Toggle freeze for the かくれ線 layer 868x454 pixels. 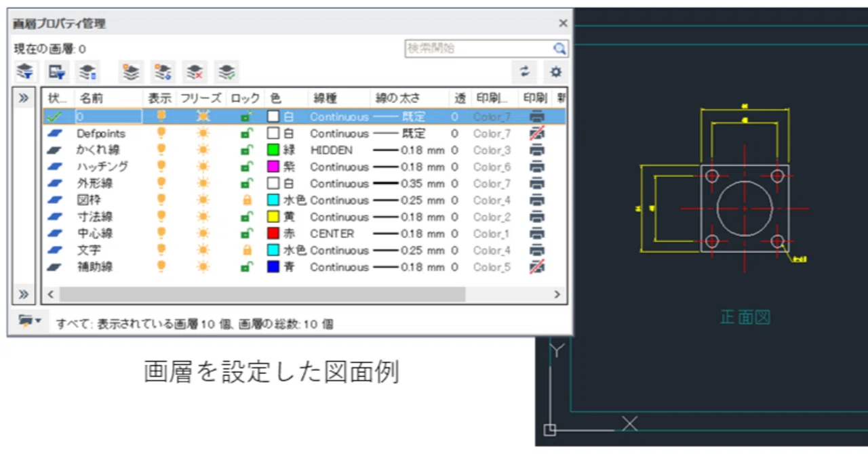point(203,150)
